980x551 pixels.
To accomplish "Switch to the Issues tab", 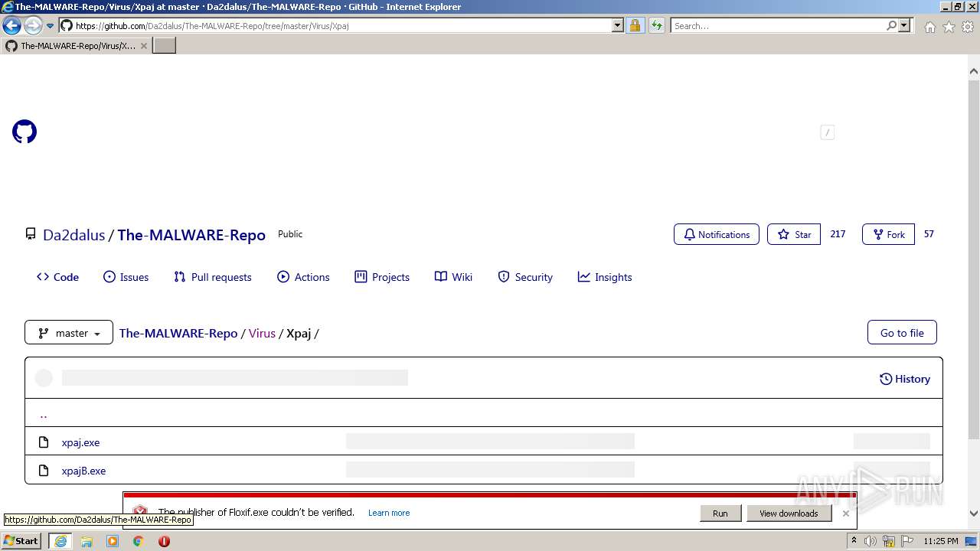I will click(126, 277).
